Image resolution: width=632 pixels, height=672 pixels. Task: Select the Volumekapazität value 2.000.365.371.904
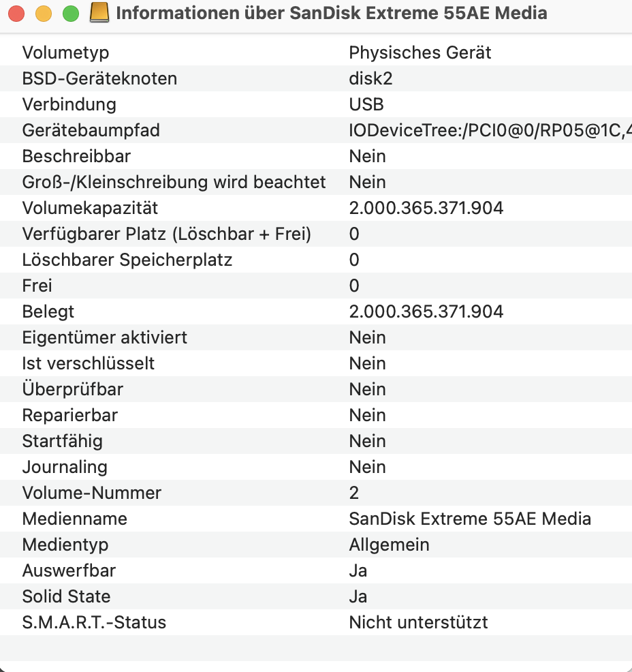point(426,208)
